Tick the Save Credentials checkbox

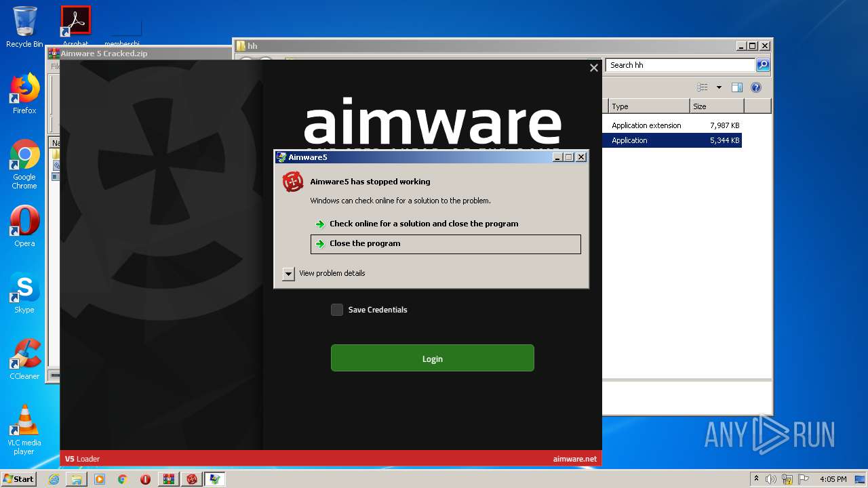tap(337, 310)
